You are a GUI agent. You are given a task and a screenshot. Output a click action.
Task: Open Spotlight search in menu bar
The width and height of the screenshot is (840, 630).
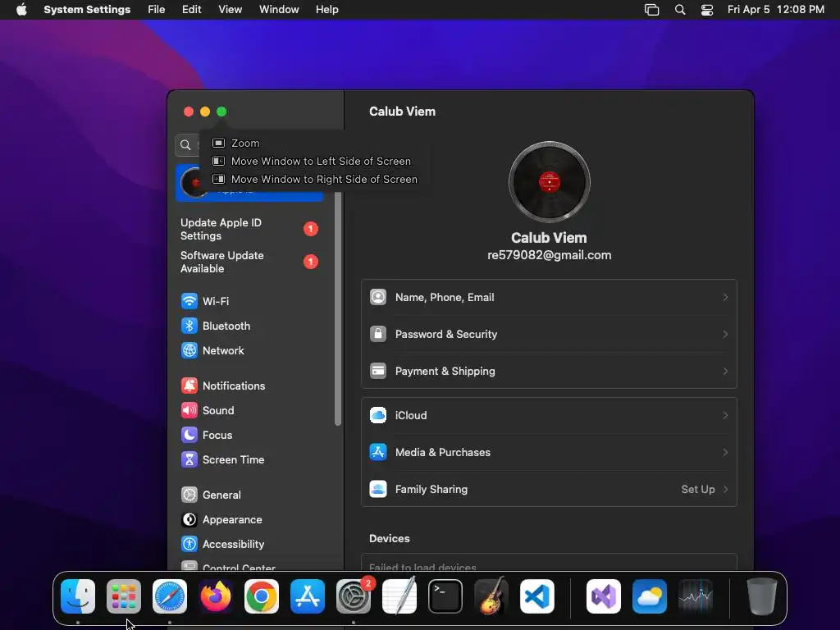[x=680, y=10]
